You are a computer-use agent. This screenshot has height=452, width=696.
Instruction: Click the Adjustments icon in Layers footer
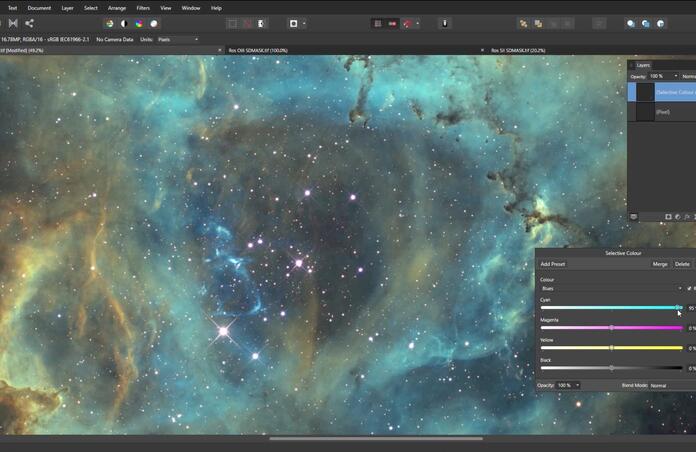click(x=678, y=217)
